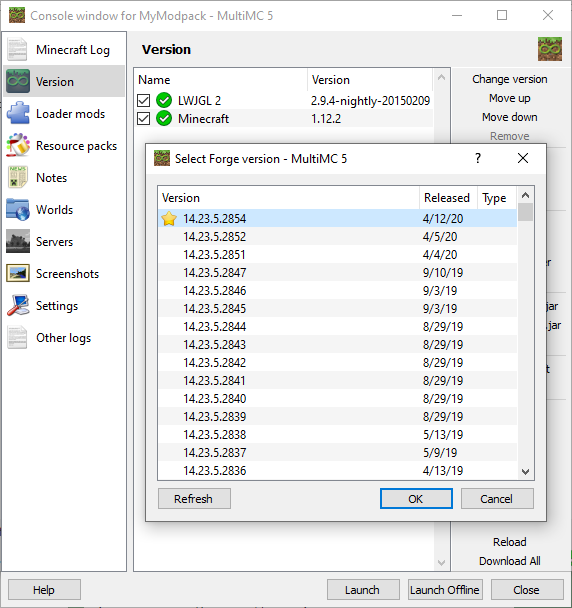Open Resource packs paint bucket icon
The image size is (572, 608).
coord(18,145)
